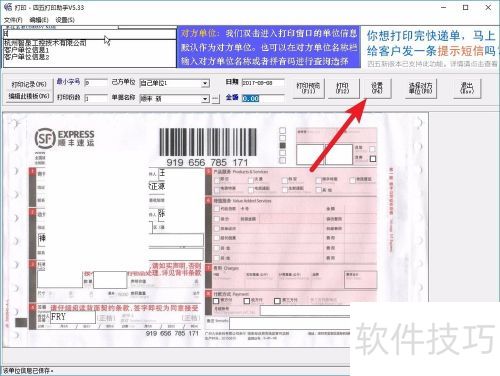Click the 日期 field showing 2017-08-08

(263, 83)
